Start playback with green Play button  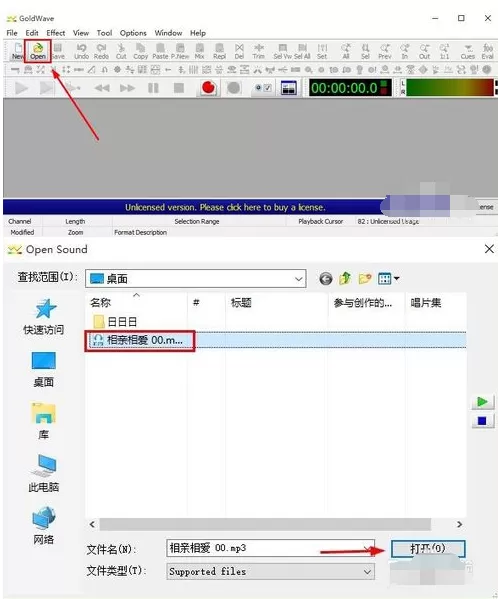click(x=21, y=88)
